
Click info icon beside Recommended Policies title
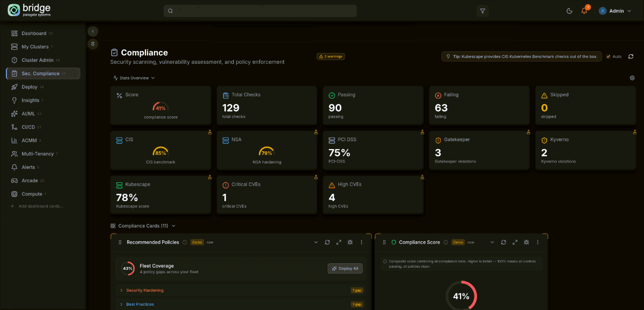pos(185,242)
